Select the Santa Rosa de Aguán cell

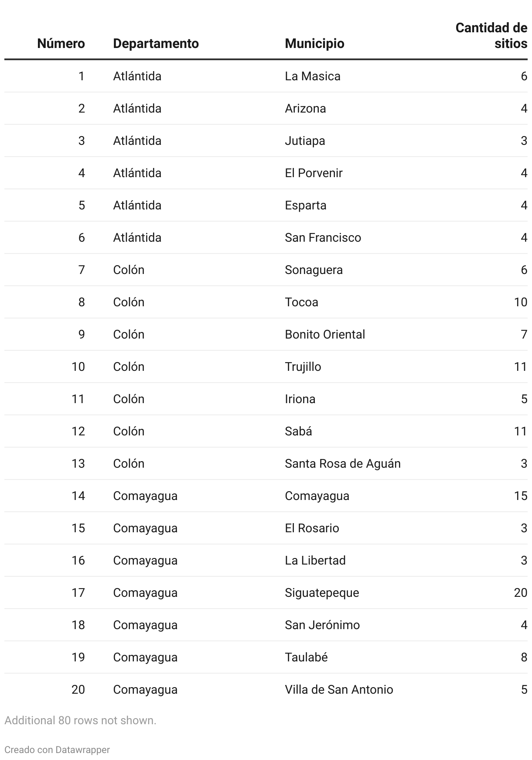pos(342,464)
